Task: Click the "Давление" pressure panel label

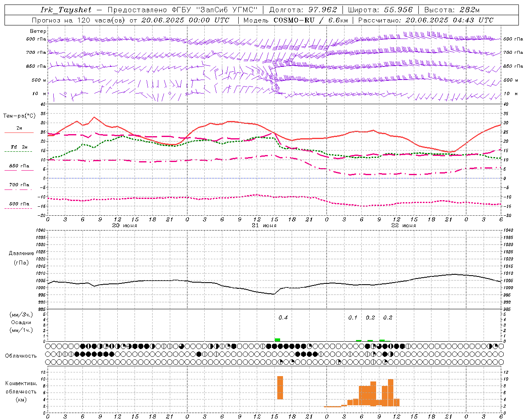Action: (x=21, y=253)
